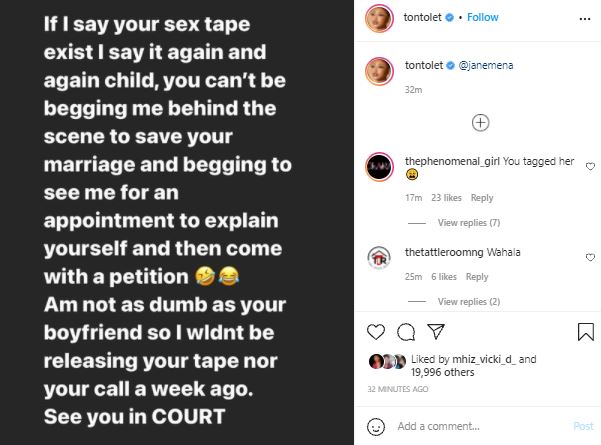
Task: Like the post with the heart icon
Action: [x=376, y=331]
